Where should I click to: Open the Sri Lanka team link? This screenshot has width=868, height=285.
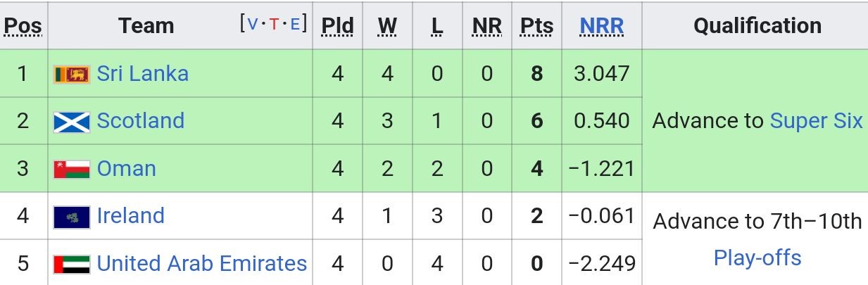point(143,73)
